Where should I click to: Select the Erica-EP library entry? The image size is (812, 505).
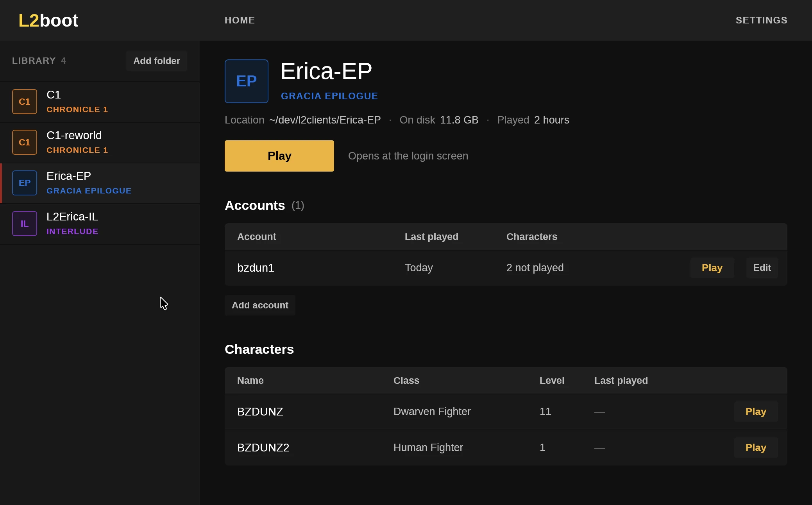click(100, 183)
